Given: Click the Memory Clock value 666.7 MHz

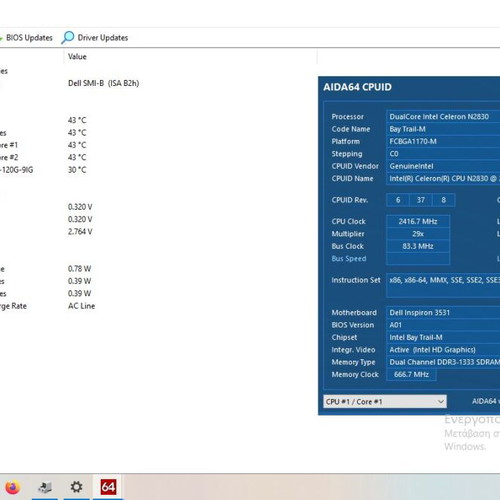Looking at the screenshot, I should 411,374.
